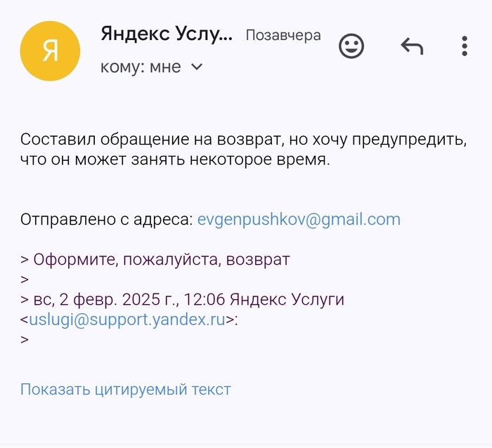Tap the emoji reaction smiley icon
The width and height of the screenshot is (492, 448).
[351, 46]
